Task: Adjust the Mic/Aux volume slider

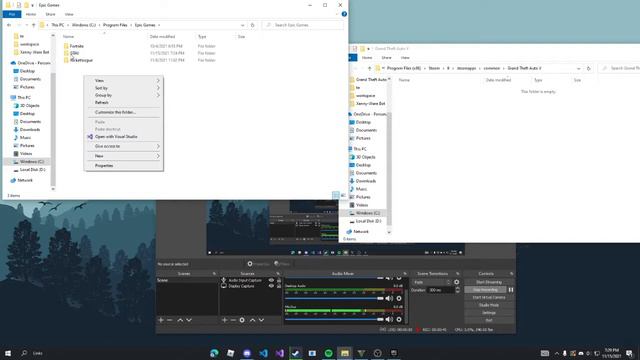Action: point(334,319)
